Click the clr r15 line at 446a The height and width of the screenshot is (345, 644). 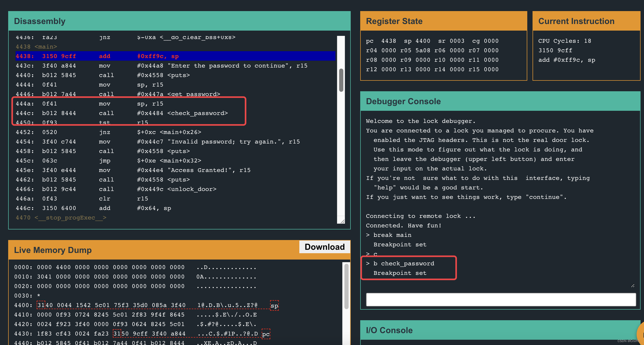[x=175, y=199]
